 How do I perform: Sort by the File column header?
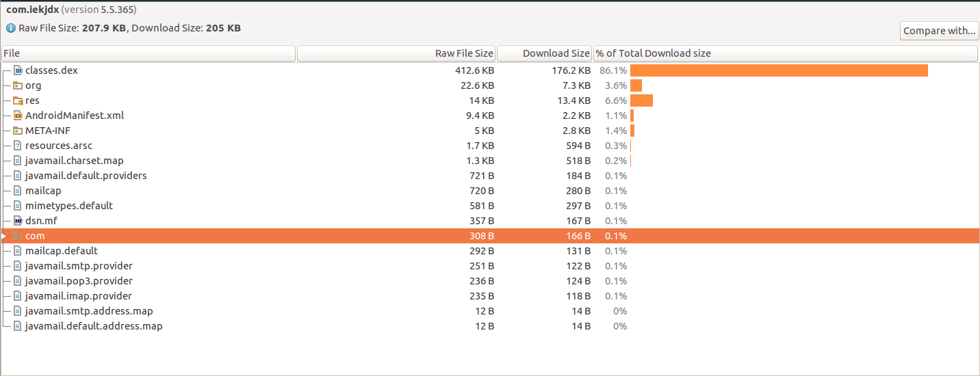tap(149, 53)
